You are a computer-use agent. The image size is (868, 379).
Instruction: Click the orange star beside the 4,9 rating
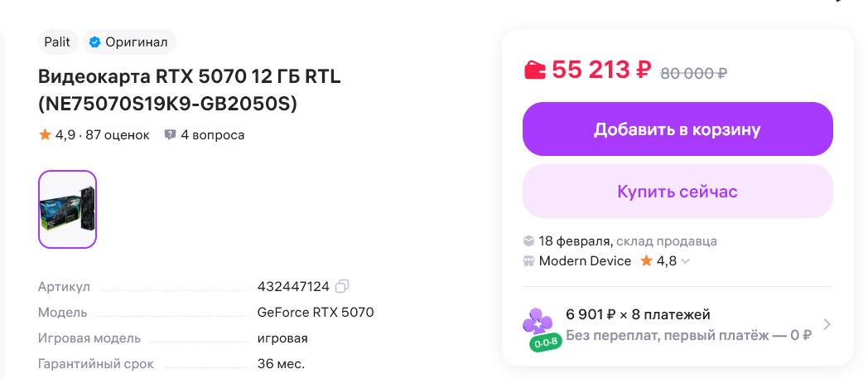pos(45,134)
